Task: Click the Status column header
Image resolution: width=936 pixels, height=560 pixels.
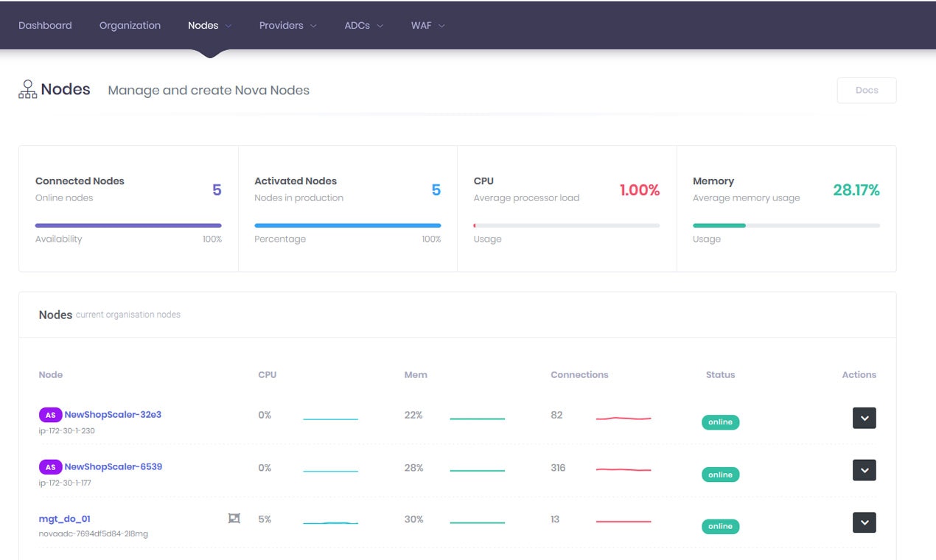Action: [x=720, y=375]
